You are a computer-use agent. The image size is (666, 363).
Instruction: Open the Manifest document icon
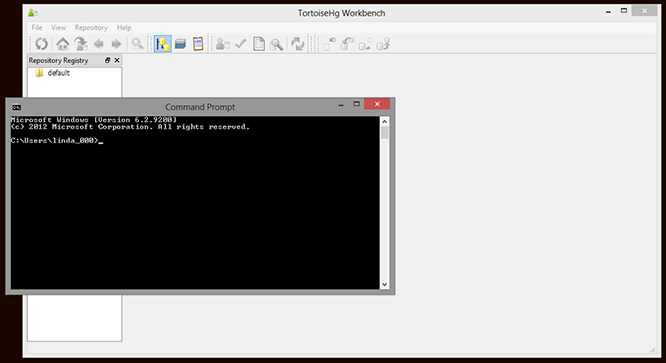[259, 44]
